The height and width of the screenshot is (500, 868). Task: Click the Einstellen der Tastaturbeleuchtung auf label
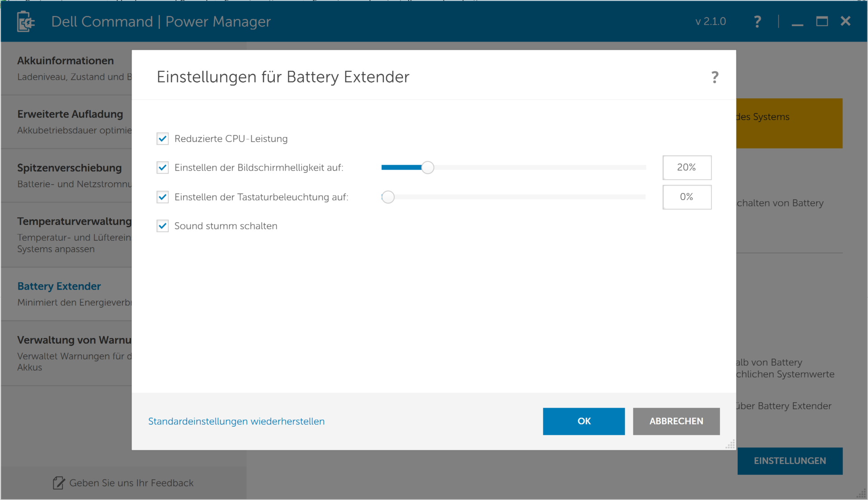point(261,197)
